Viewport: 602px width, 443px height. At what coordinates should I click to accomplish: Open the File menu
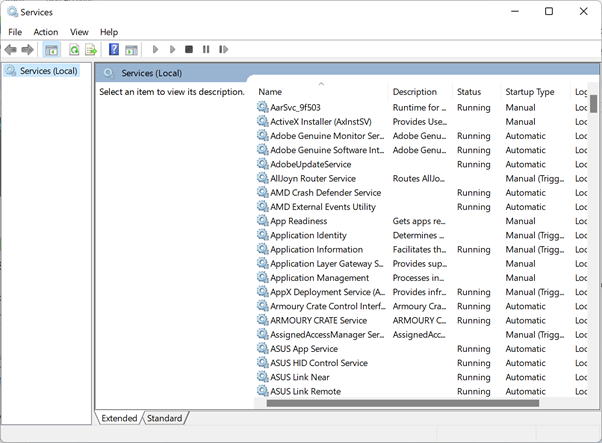click(15, 32)
